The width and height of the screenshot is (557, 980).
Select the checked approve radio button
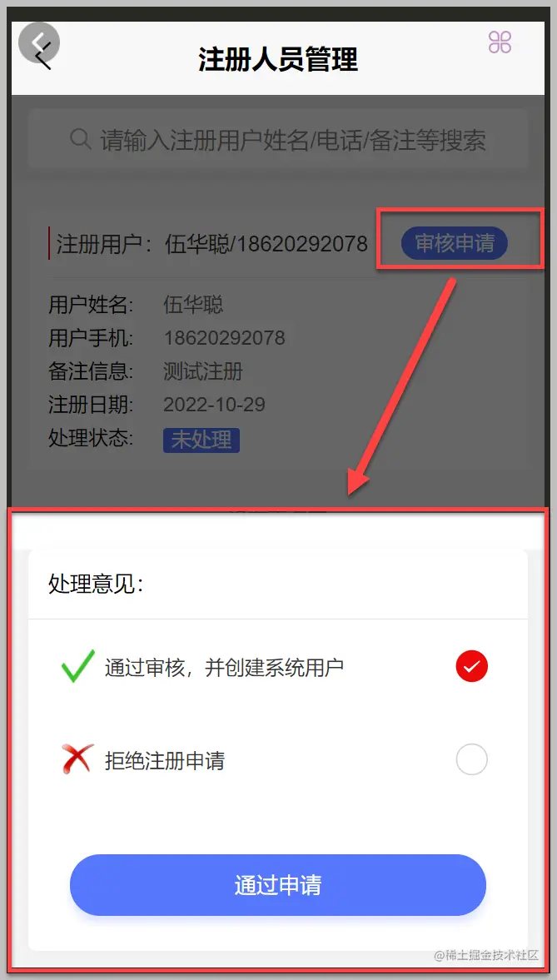471,666
